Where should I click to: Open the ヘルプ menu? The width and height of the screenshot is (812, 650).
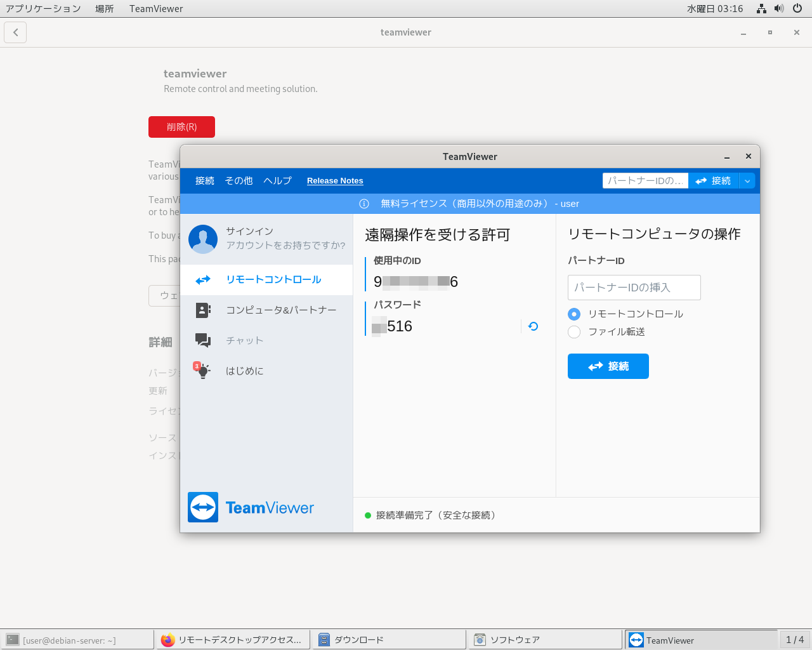point(277,181)
